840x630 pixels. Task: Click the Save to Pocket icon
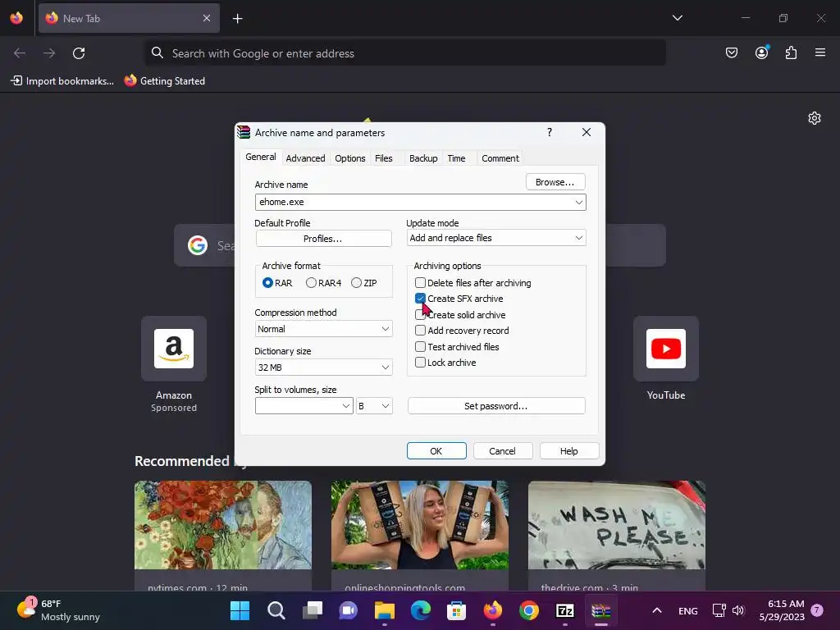[x=731, y=52]
